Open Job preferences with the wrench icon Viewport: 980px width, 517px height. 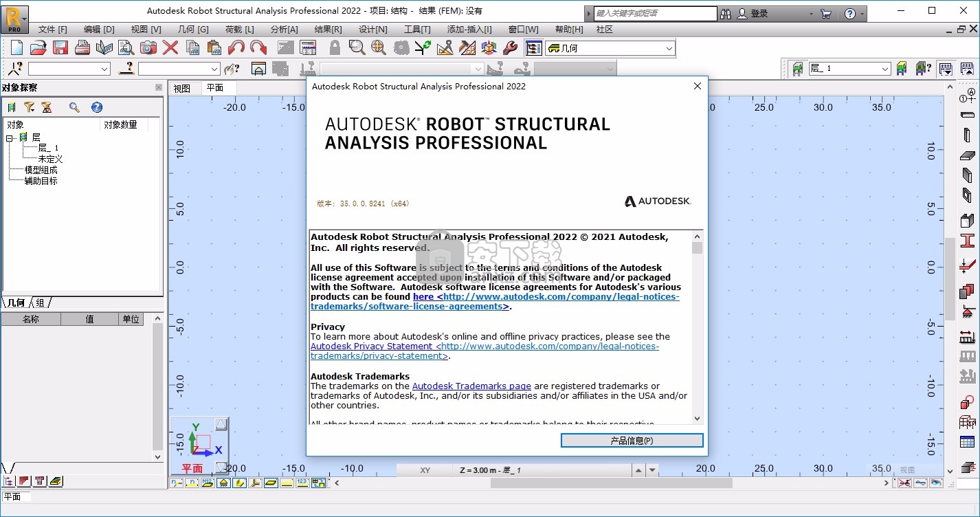510,47
